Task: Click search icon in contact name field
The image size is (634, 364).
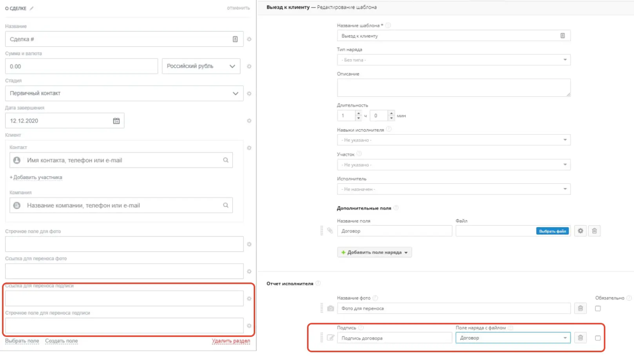Action: coord(226,160)
